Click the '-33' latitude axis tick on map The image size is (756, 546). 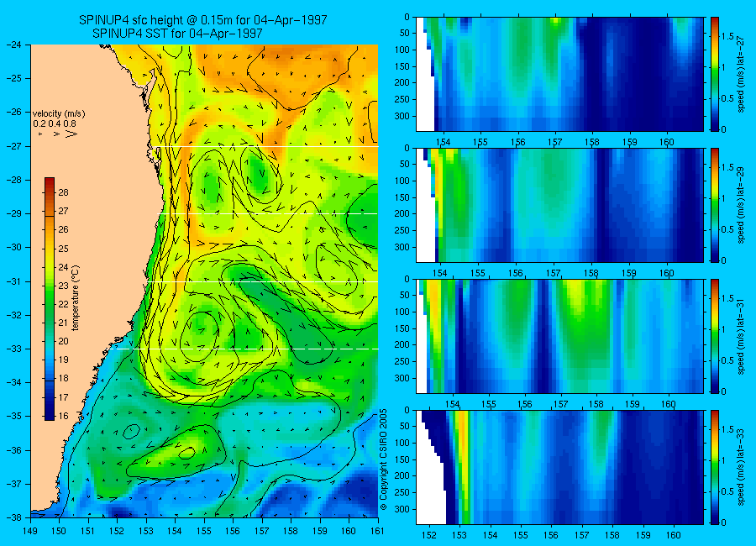click(x=13, y=349)
